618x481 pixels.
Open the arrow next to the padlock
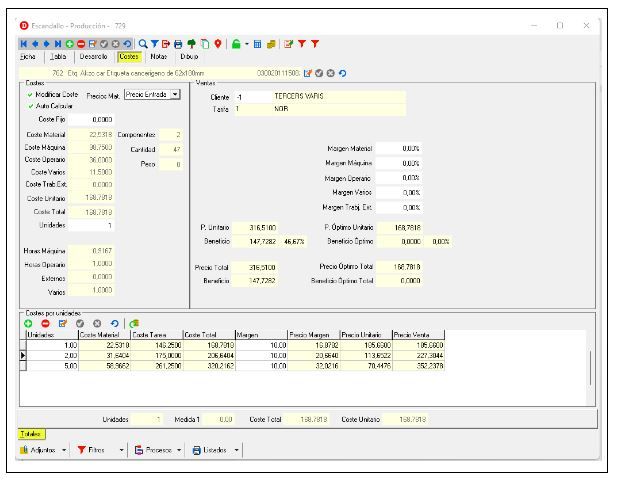247,44
